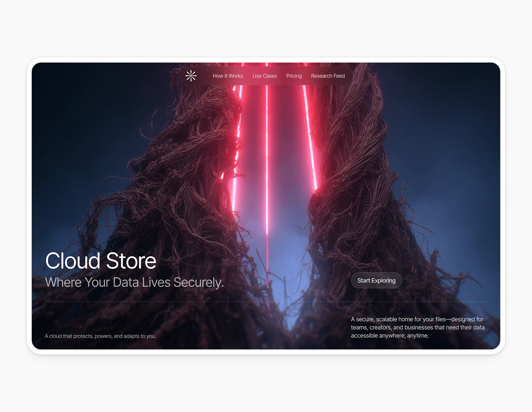
Task: Select 'Pricing' between Use Cases and Research Feed
Action: click(x=294, y=76)
